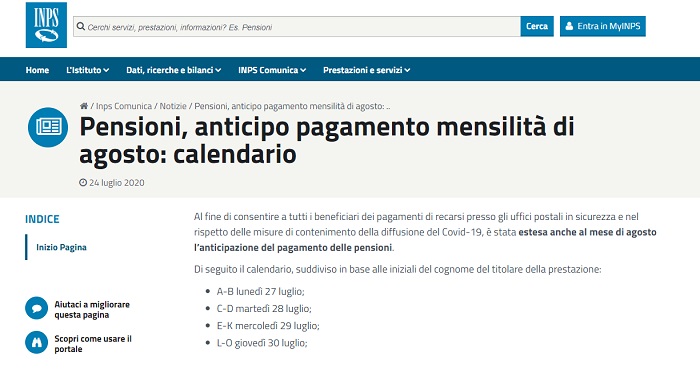Click the magnifier icon in search bar
Viewport: 700px width, 370px height.
point(81,27)
